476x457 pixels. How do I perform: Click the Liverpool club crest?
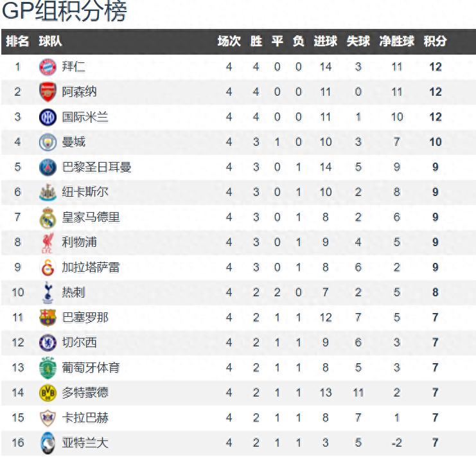pyautogui.click(x=48, y=243)
